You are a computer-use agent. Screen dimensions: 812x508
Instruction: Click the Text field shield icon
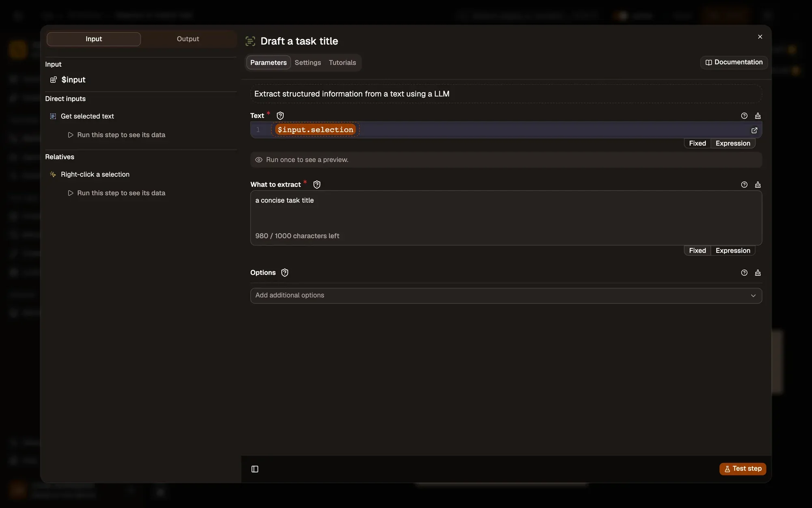tap(280, 116)
